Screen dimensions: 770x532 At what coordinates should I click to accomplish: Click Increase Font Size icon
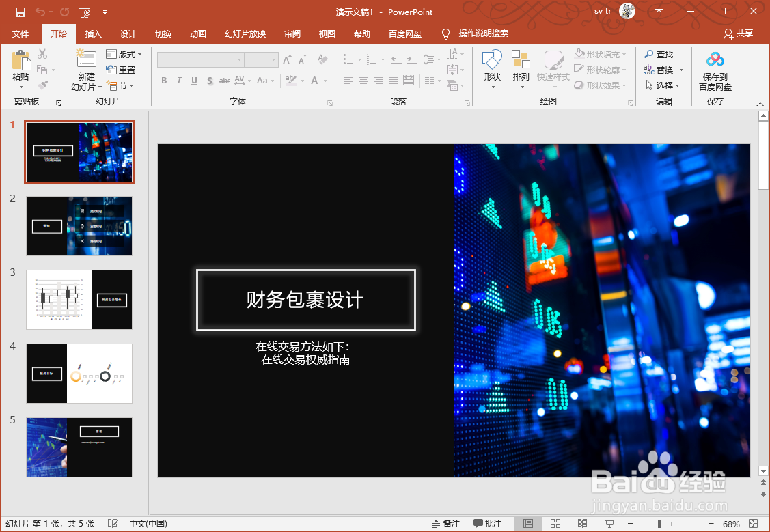(x=287, y=60)
